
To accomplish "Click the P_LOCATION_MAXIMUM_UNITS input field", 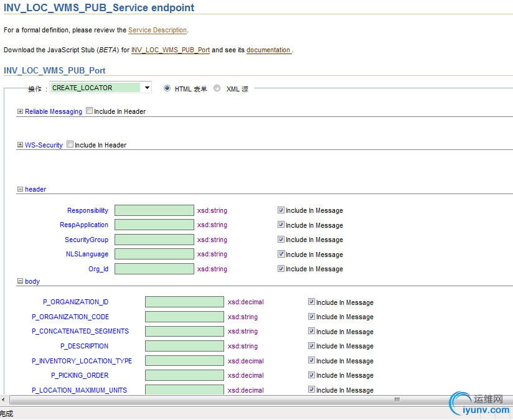I will click(184, 390).
